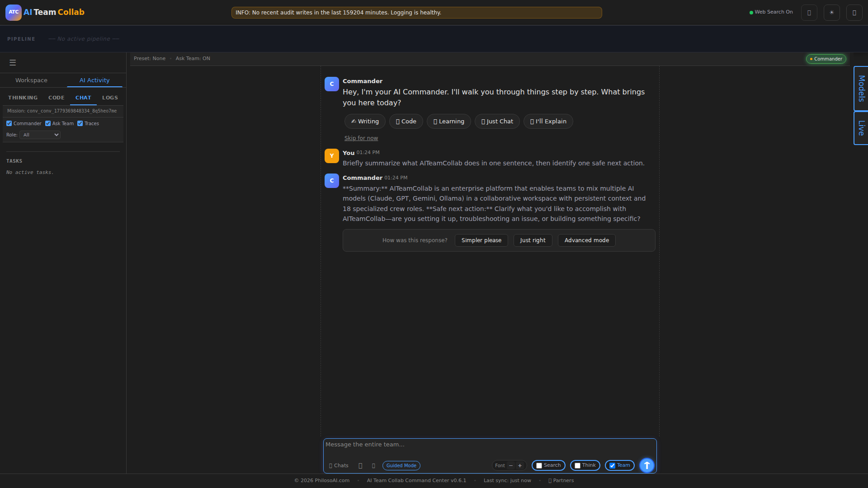868x488 pixels.
Task: Click the TASKS section heading
Action: [14, 161]
